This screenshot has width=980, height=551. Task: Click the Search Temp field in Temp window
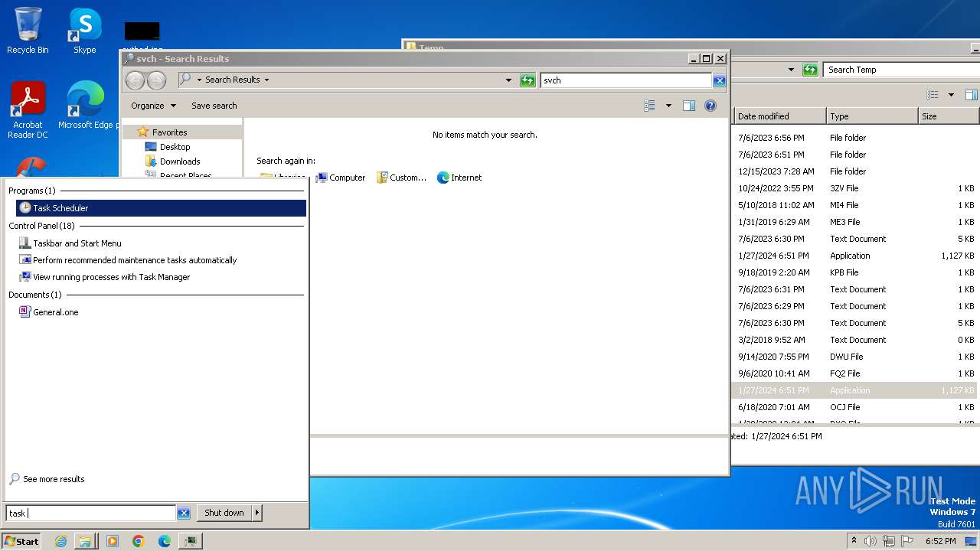click(902, 70)
